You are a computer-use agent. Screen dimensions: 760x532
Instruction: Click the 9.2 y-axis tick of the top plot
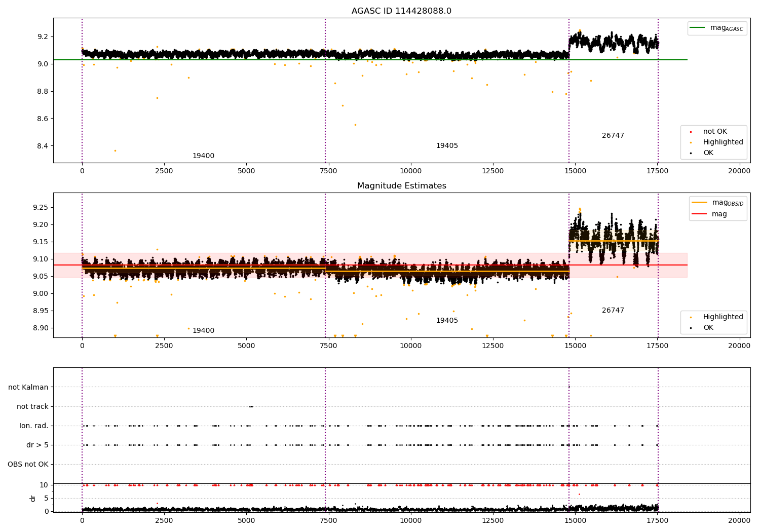tap(43, 37)
